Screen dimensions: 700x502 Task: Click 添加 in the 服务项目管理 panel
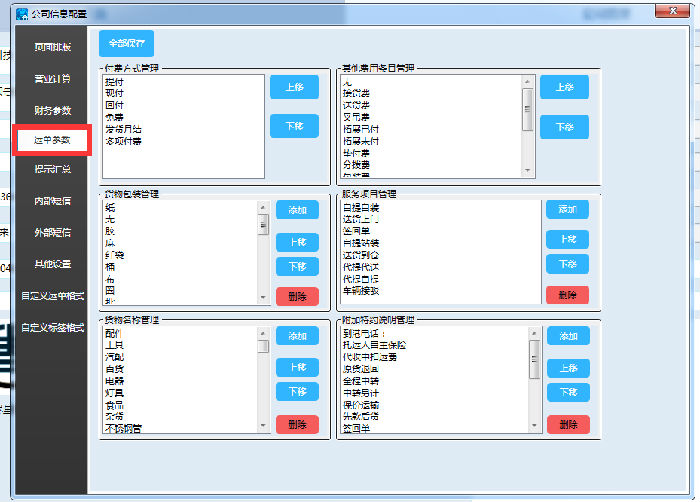[x=567, y=210]
